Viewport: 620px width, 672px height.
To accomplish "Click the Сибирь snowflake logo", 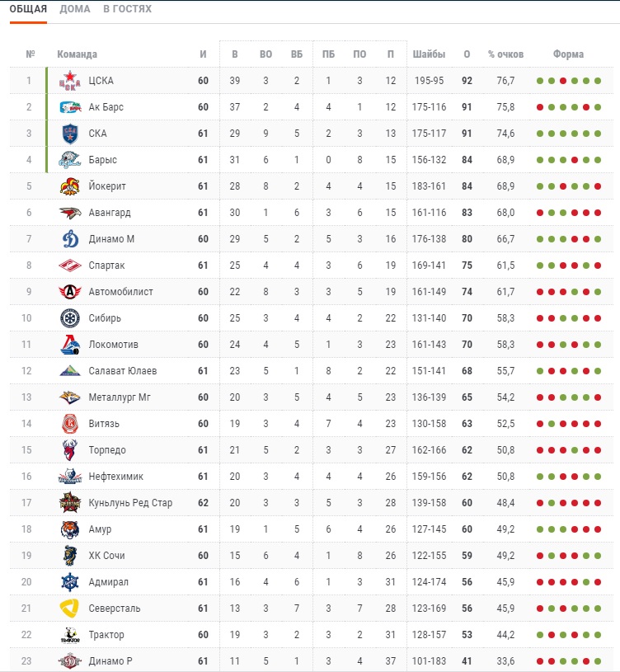I will 70,318.
